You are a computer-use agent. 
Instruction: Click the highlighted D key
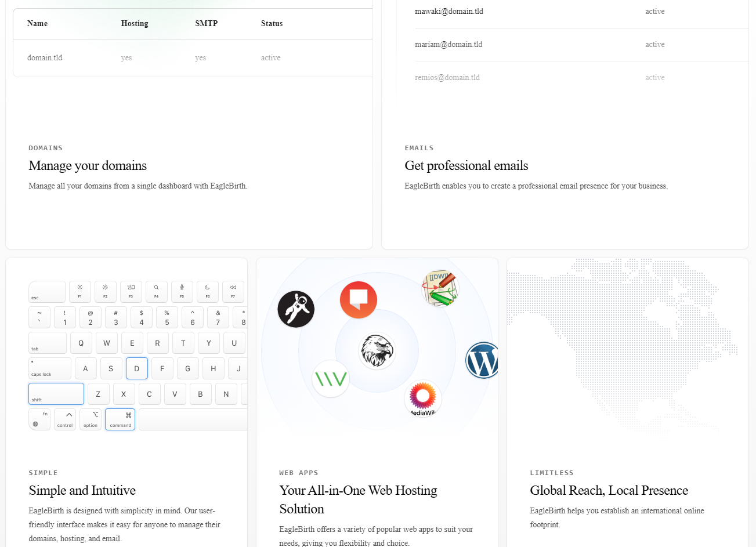[137, 368]
